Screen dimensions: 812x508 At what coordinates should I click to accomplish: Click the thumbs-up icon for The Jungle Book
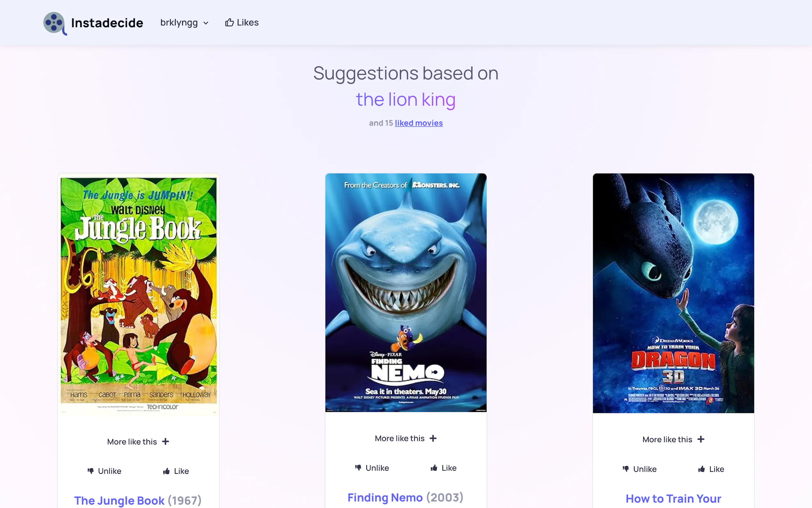166,471
